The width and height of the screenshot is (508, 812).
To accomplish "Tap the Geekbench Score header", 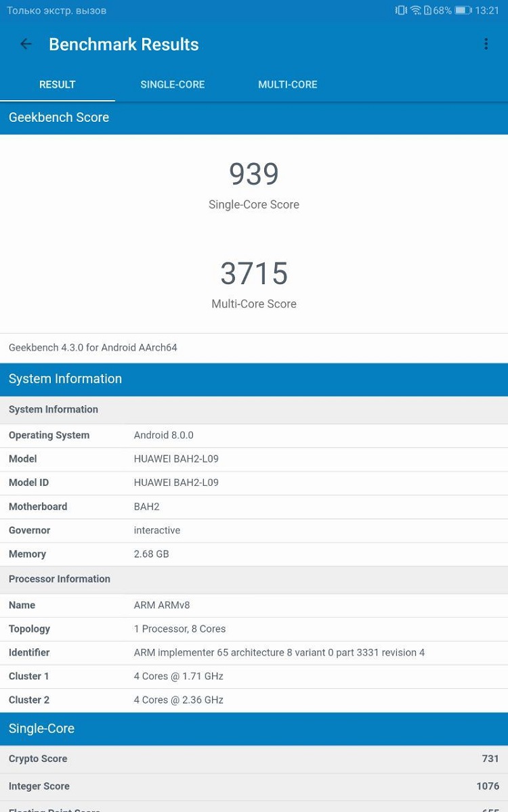I will pos(254,118).
